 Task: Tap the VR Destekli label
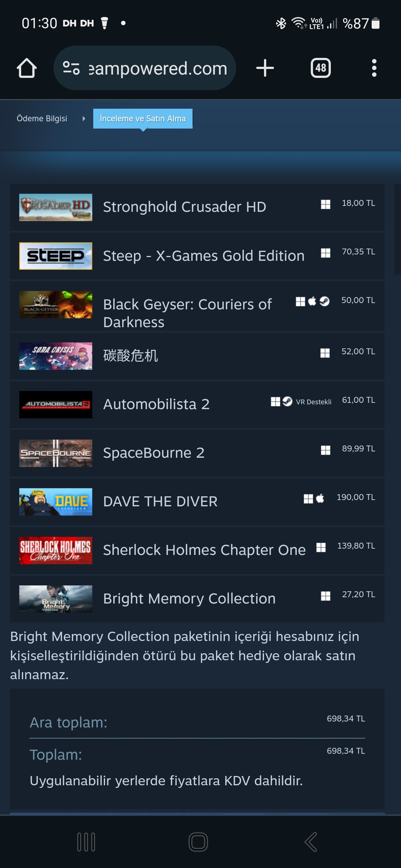314,402
